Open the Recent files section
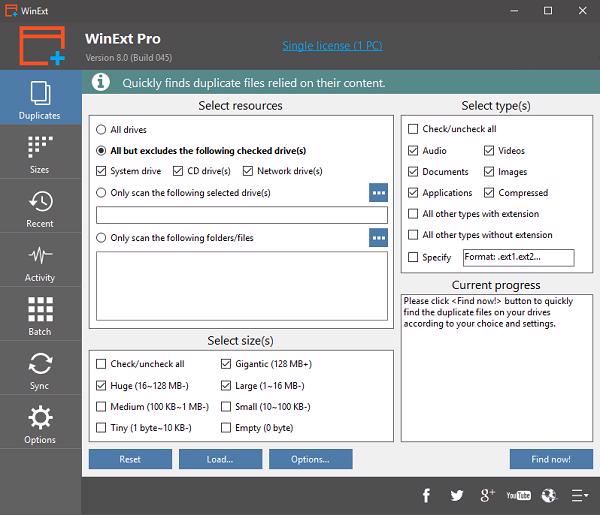The width and height of the screenshot is (600, 515). (39, 209)
